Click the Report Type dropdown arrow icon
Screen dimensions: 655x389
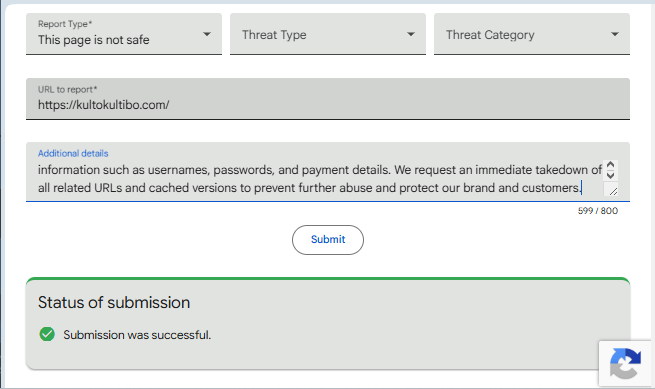tap(207, 34)
